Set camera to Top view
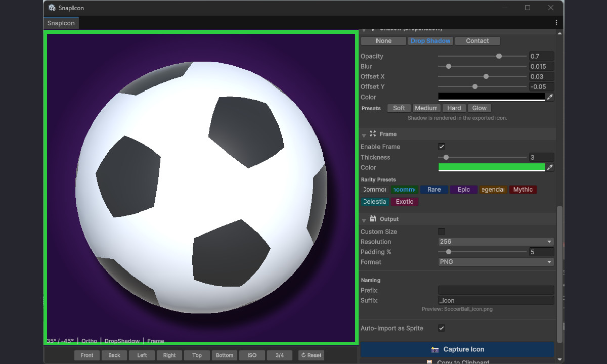This screenshot has width=607, height=364. tap(197, 355)
